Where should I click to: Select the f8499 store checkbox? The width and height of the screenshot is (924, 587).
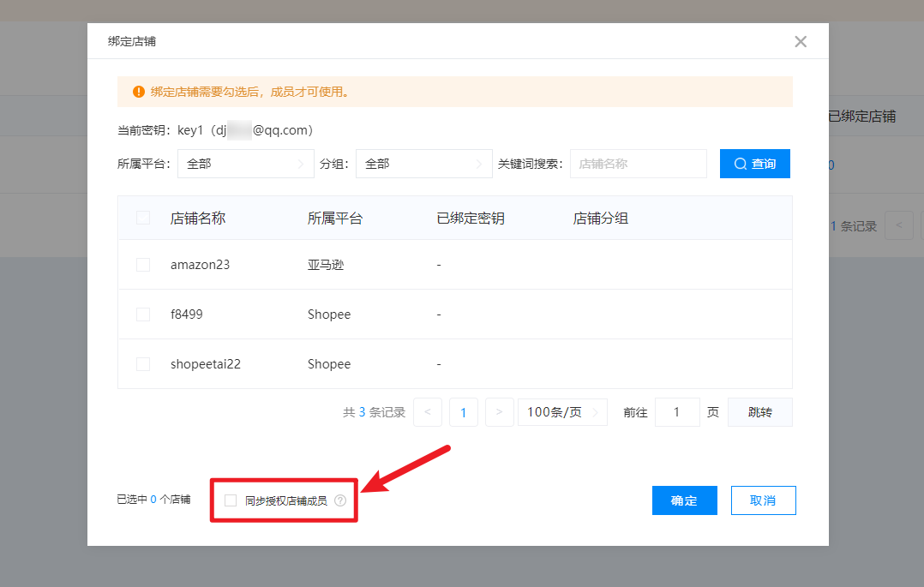(x=143, y=314)
